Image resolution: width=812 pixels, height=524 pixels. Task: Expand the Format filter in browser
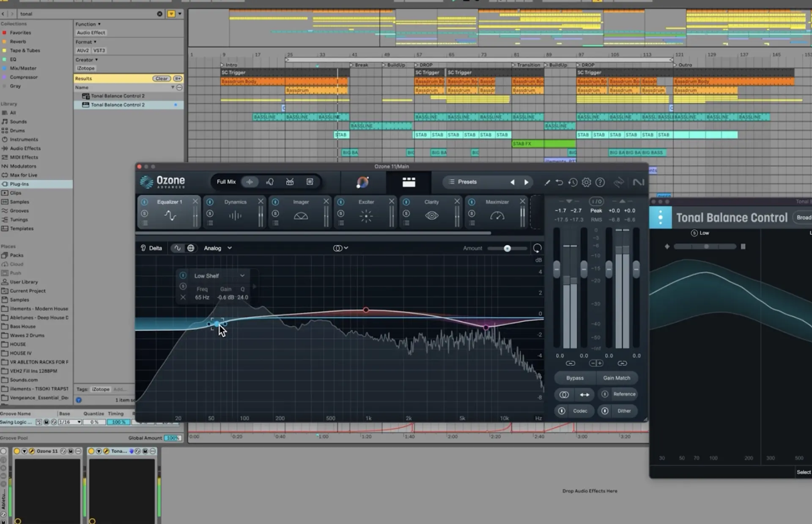pos(86,42)
